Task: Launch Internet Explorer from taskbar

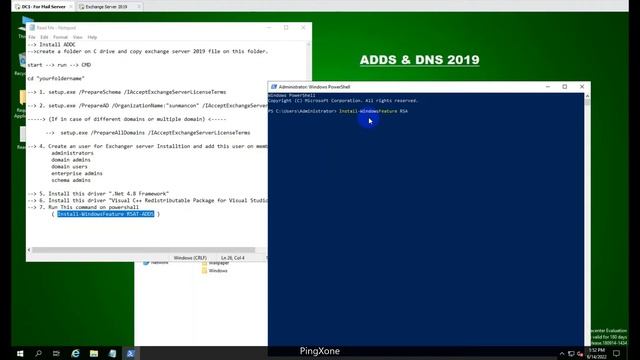Action: 76,353
